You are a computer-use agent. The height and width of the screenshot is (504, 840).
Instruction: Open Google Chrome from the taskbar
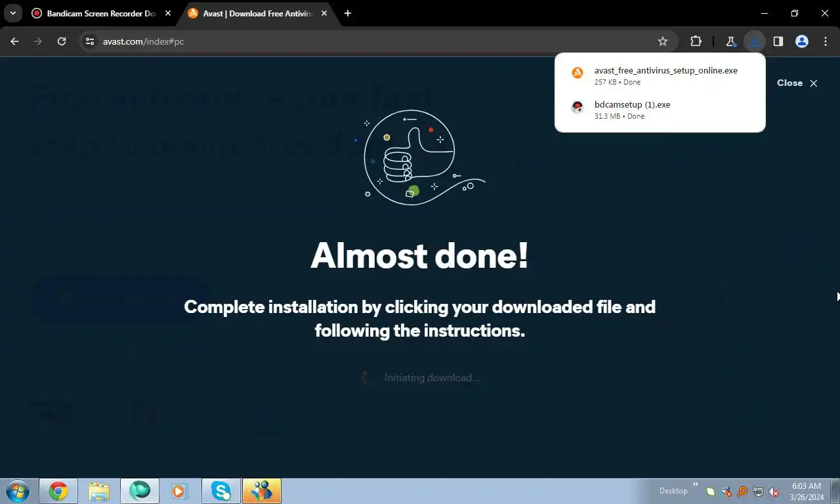(58, 491)
